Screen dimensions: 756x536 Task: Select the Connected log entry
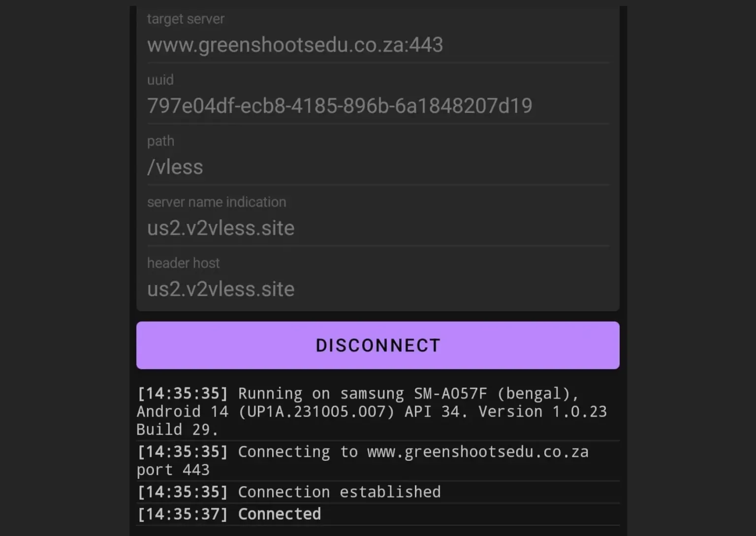(279, 513)
